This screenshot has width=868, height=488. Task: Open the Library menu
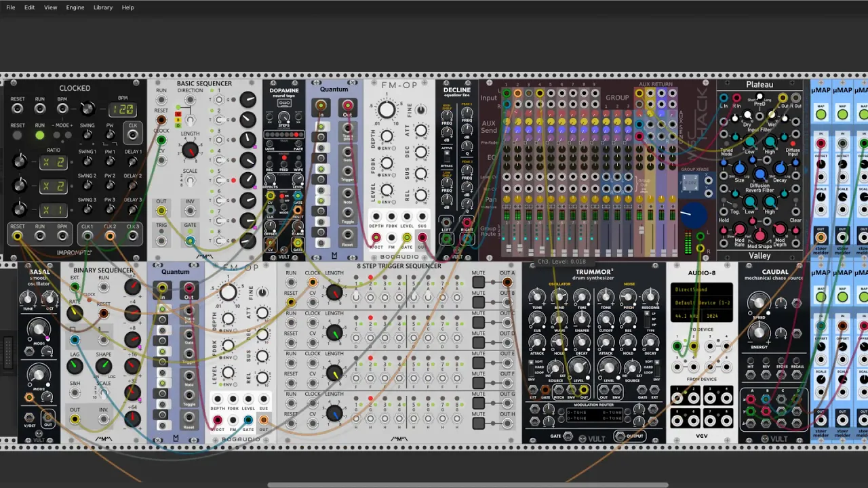click(x=103, y=7)
